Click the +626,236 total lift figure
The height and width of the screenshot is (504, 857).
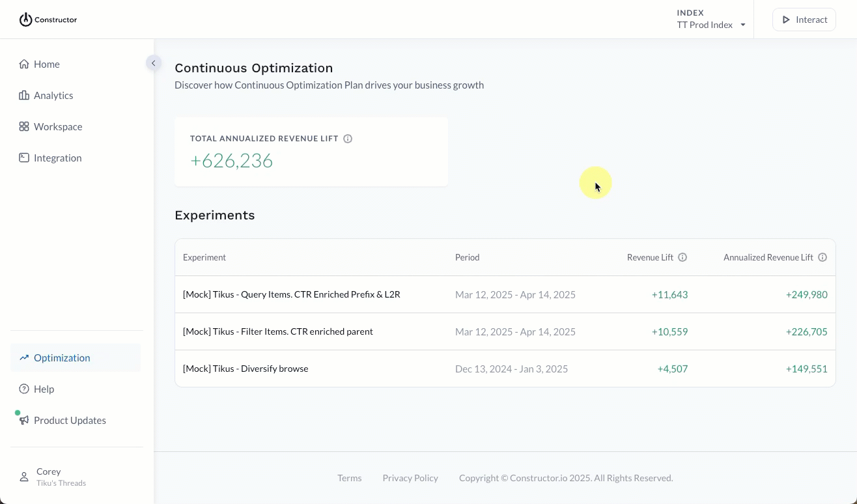(x=231, y=161)
